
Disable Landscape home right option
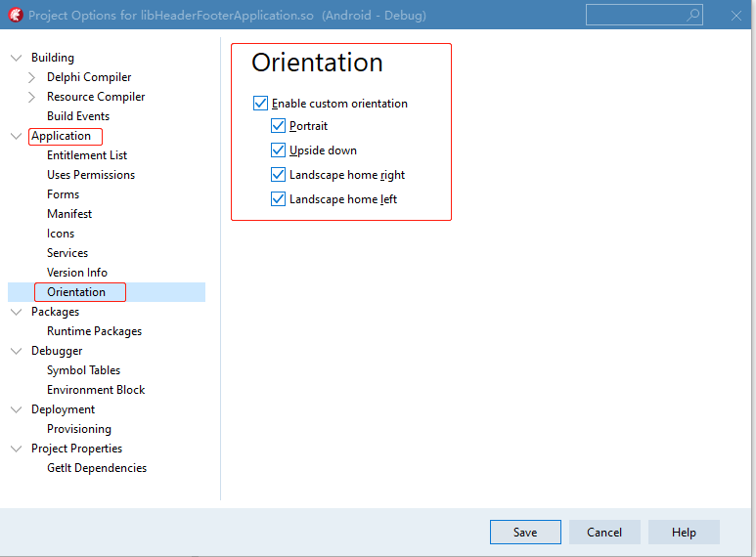pyautogui.click(x=279, y=175)
